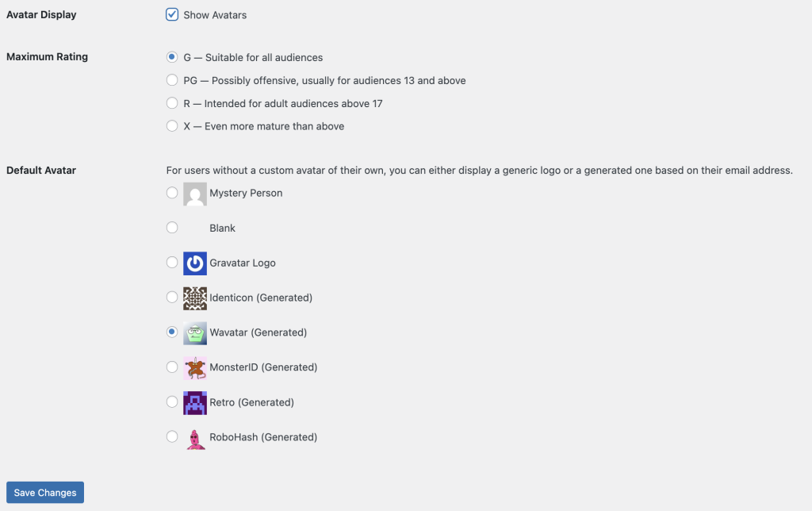The image size is (812, 511).
Task: Choose Retro as the default avatar
Action: [x=172, y=402]
